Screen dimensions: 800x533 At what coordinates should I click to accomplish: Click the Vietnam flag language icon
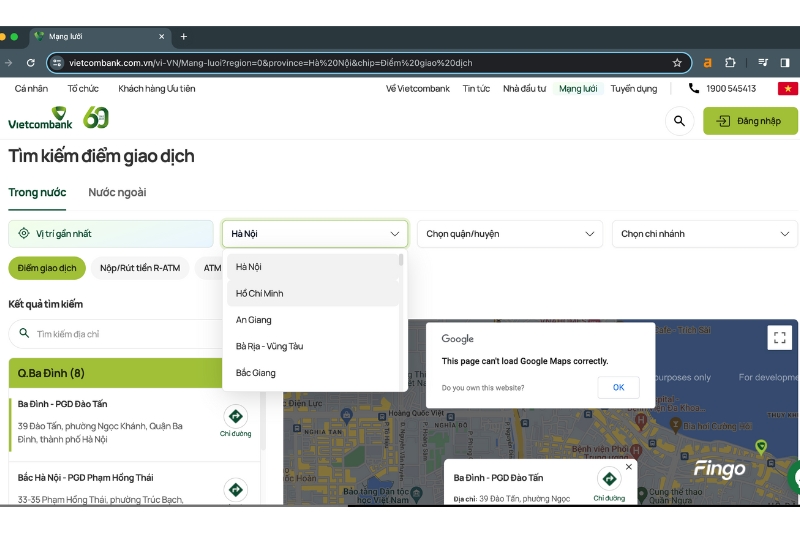pyautogui.click(x=788, y=88)
